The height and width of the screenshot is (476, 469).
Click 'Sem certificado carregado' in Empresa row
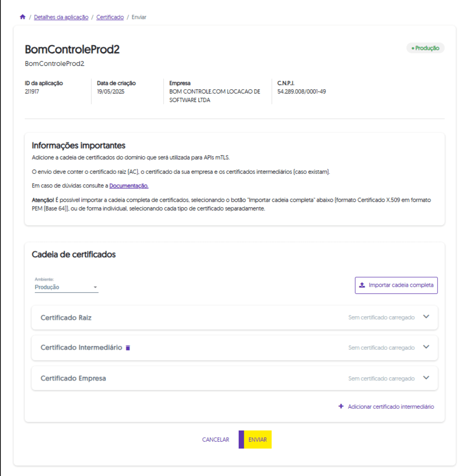[x=381, y=379]
